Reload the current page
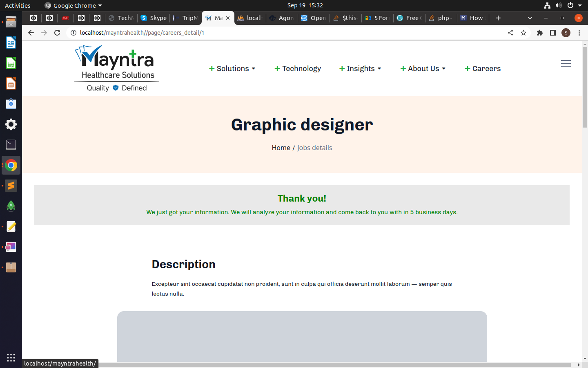This screenshot has width=588, height=368. click(x=57, y=33)
